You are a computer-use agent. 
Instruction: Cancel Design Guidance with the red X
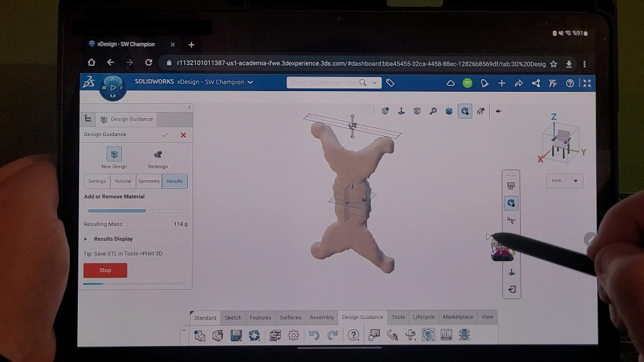183,135
